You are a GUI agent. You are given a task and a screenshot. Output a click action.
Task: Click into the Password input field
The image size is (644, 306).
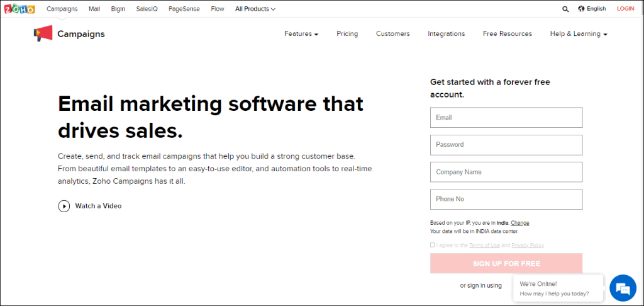coord(506,145)
